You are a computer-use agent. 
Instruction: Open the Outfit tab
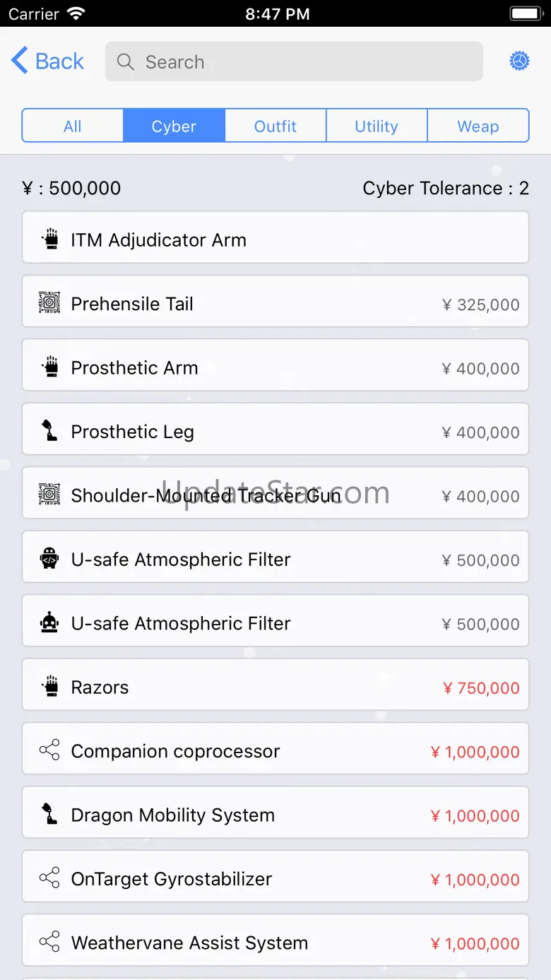[275, 126]
